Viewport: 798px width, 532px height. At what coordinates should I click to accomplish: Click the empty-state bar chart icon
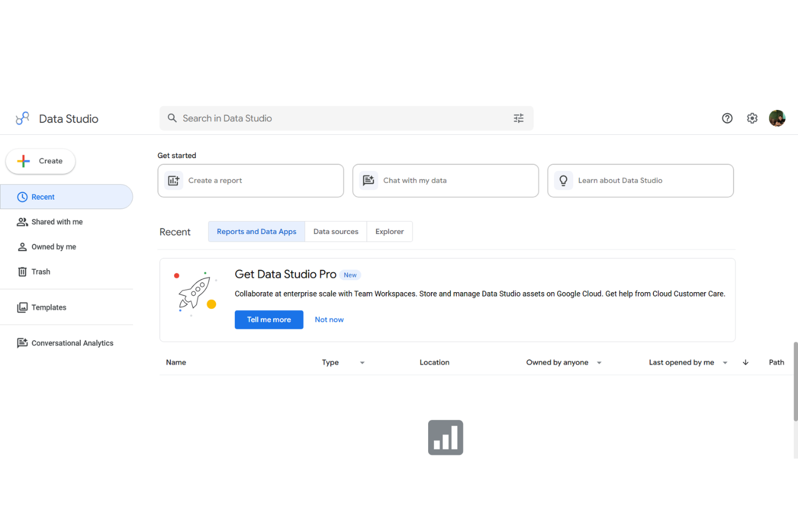coord(445,438)
